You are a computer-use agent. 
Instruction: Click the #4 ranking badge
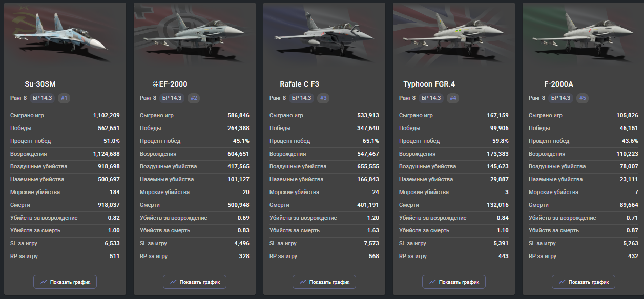(x=453, y=98)
